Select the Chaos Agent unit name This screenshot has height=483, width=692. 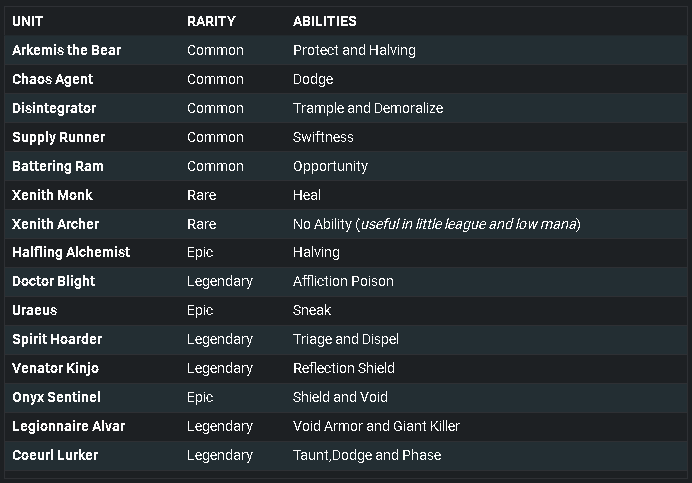click(53, 79)
